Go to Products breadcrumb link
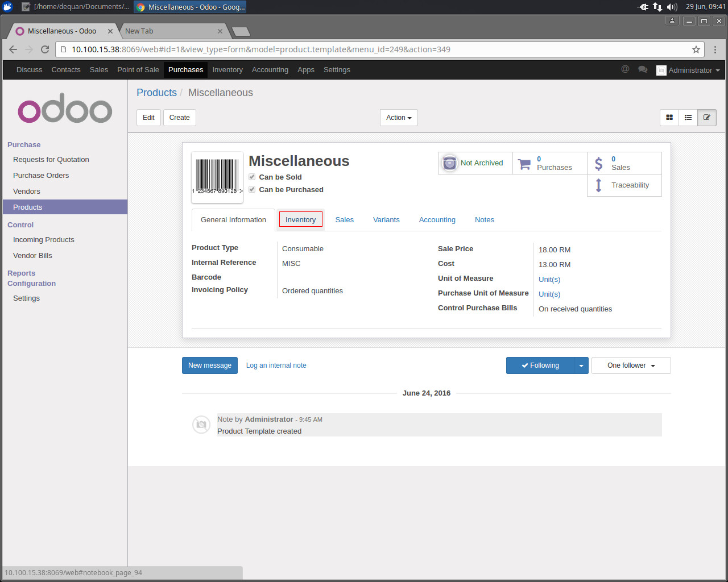The width and height of the screenshot is (728, 582). point(156,93)
